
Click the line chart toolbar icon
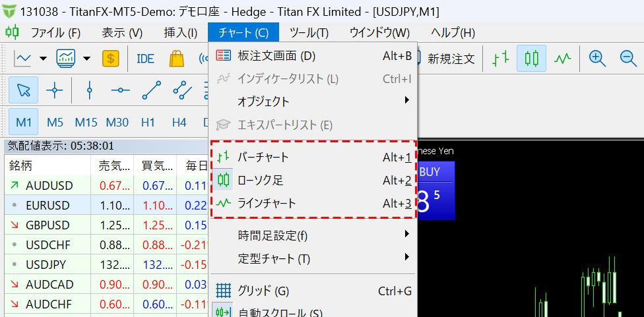(22, 59)
